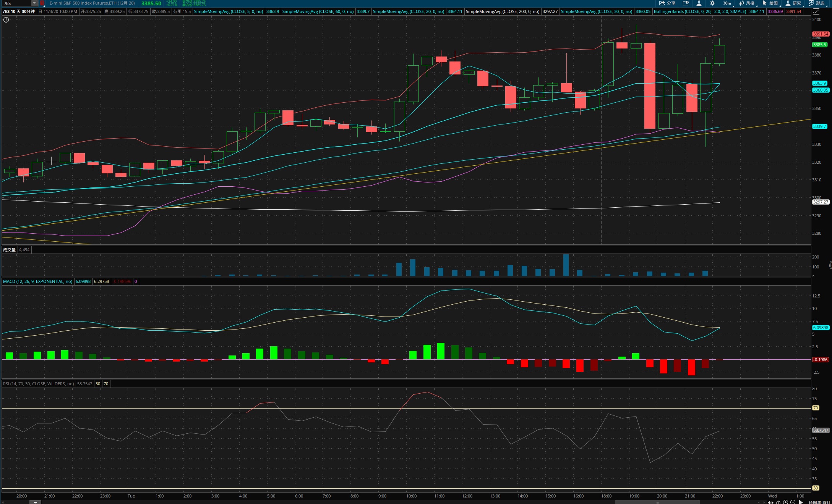Click the /ES 10 天 30分钟 chart title

click(x=19, y=11)
